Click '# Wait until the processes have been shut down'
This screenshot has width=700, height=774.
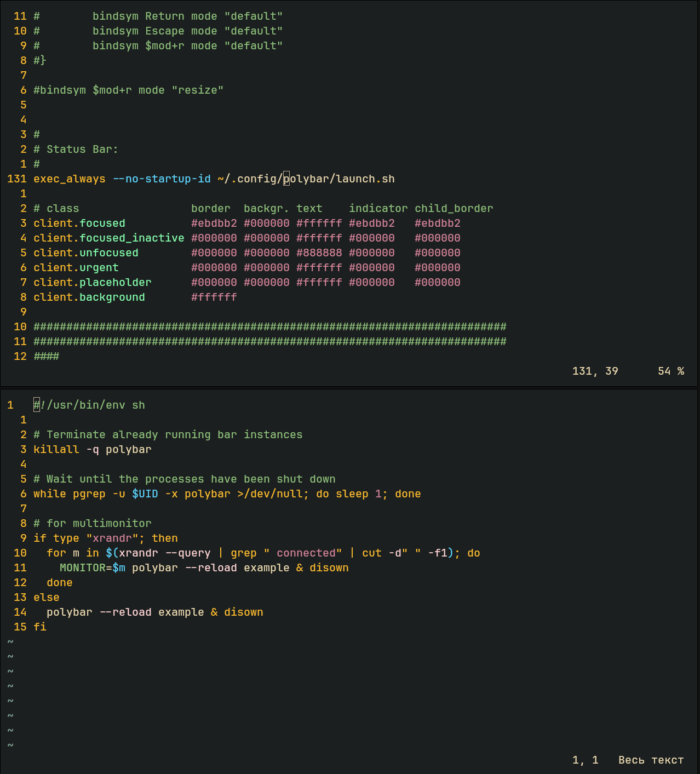coord(185,479)
